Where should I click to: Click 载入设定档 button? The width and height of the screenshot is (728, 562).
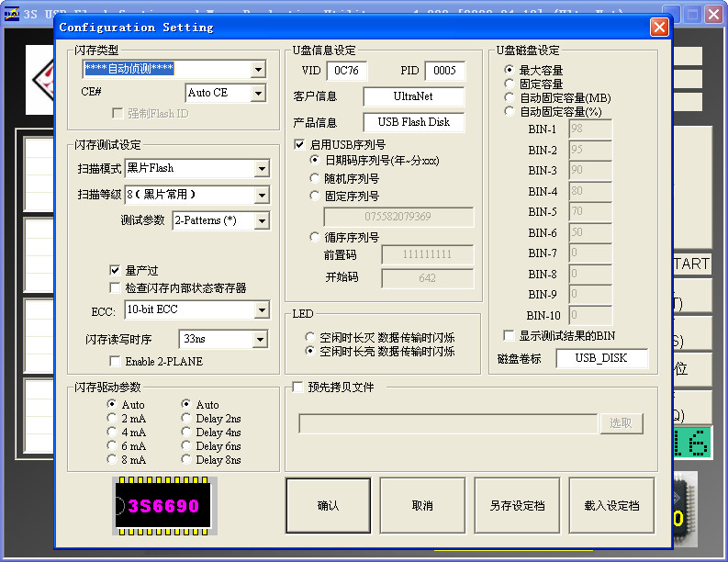coord(612,505)
